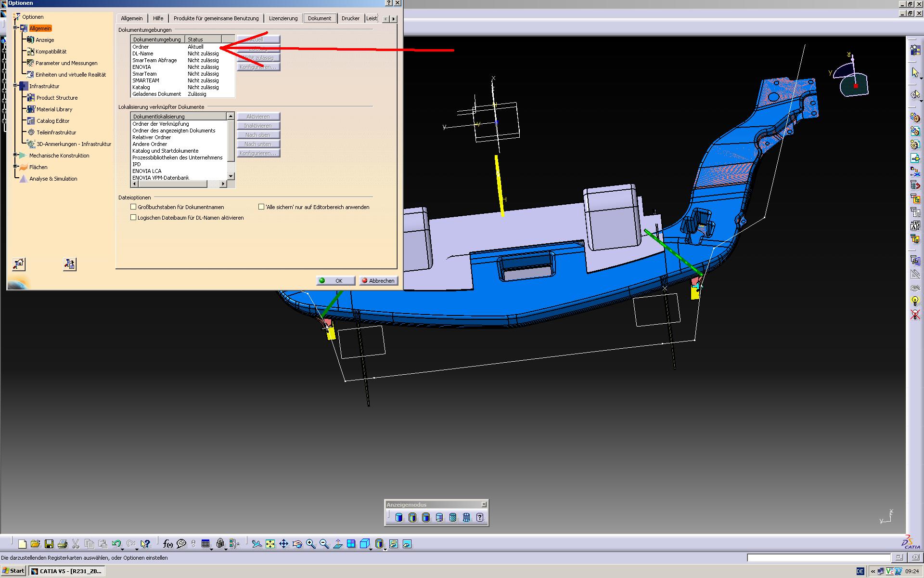The height and width of the screenshot is (578, 924).
Task: Enable Logischen Dateibaum für DL-Namen checkbox
Action: click(133, 217)
